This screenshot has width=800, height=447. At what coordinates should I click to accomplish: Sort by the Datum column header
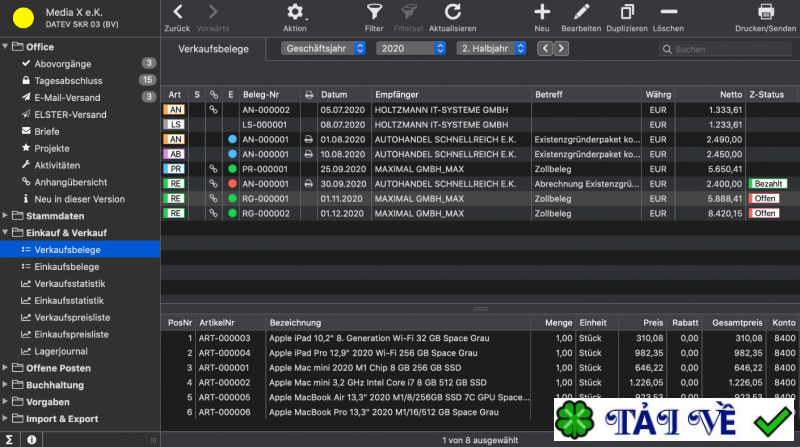point(334,94)
